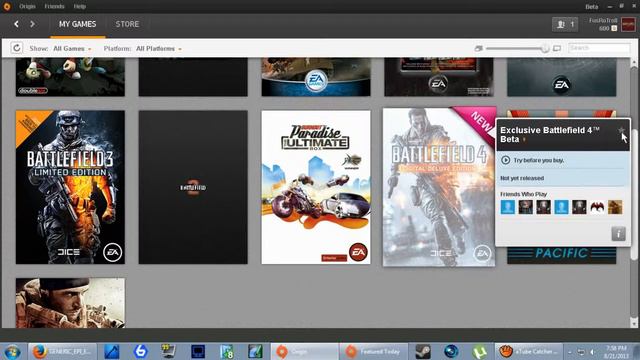Select the Battlefield 3 Limited Edition tile
This screenshot has width=640, height=360.
pos(70,187)
